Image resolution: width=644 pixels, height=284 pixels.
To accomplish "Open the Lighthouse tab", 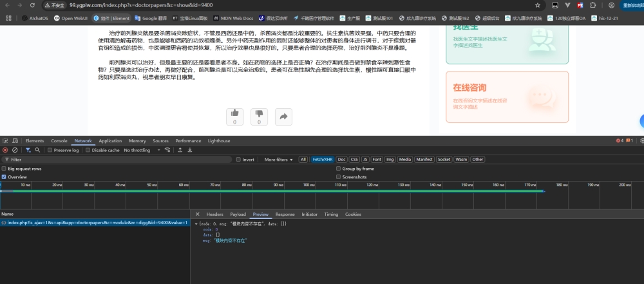I will point(219,140).
